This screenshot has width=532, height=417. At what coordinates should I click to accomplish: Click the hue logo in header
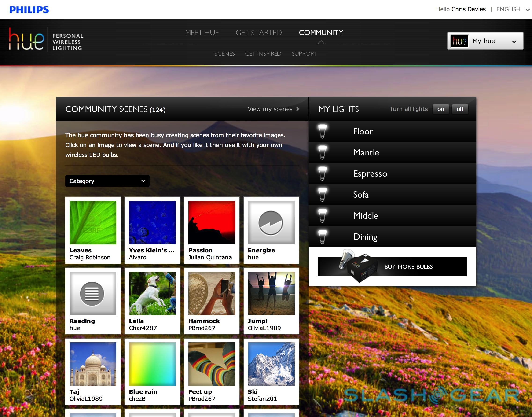[x=27, y=40]
